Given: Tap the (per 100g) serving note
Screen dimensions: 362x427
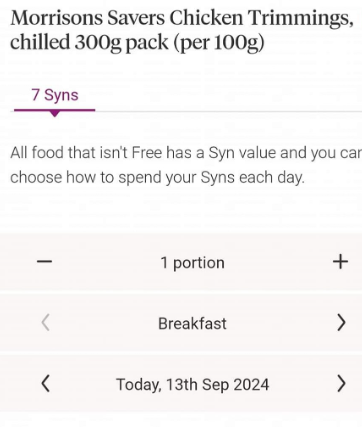Looking at the screenshot, I should tap(219, 43).
